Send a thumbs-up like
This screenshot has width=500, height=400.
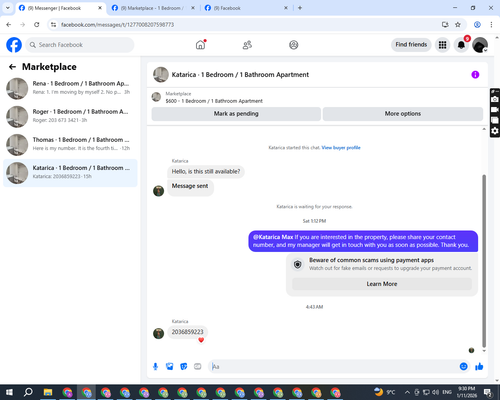(479, 367)
